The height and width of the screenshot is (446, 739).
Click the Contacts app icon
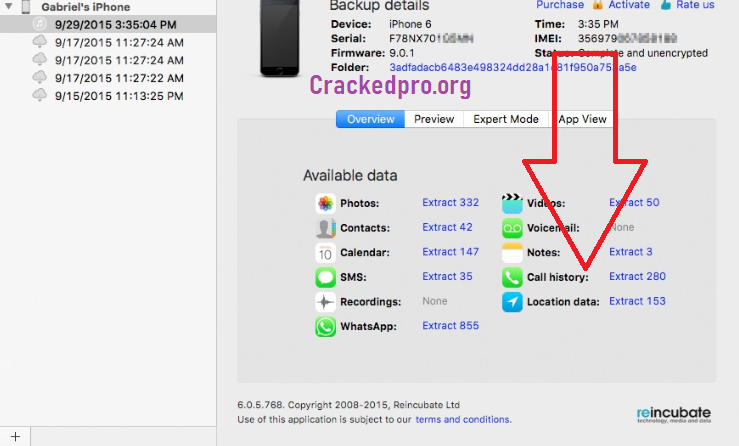coord(325,228)
